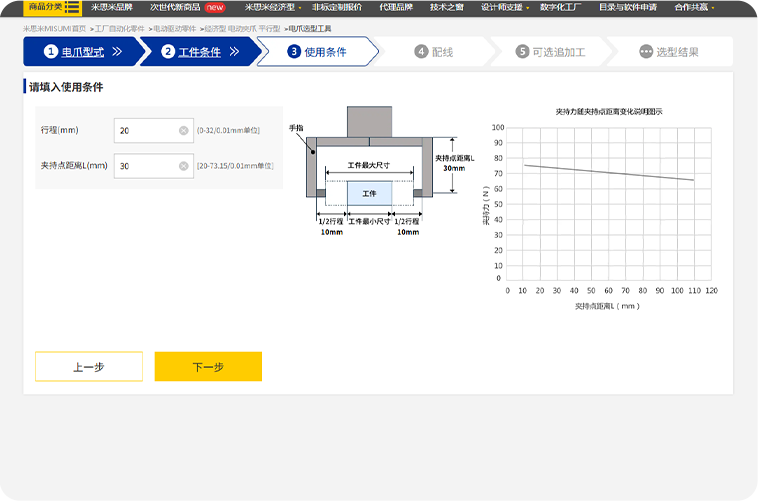This screenshot has height=501, width=759.
Task: Clear the 夹持点距离L field value
Action: coord(184,166)
